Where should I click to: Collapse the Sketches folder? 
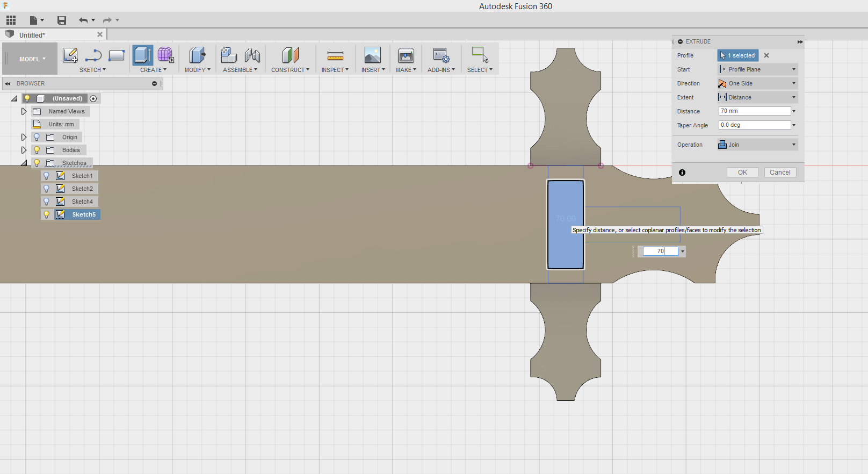click(x=24, y=163)
